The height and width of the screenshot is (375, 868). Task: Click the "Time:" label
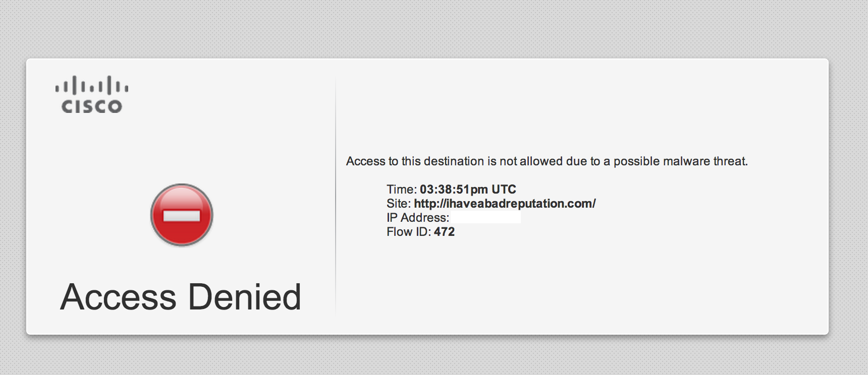(401, 190)
